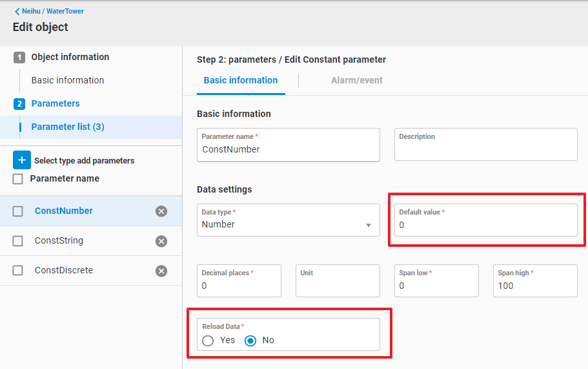588x369 pixels.
Task: Focus the Span high input field
Action: tap(534, 286)
